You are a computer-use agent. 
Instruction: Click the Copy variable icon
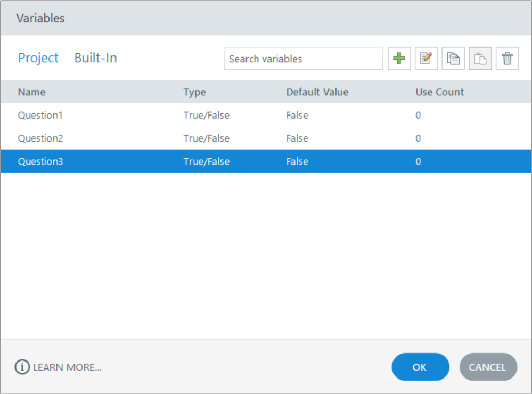point(453,59)
